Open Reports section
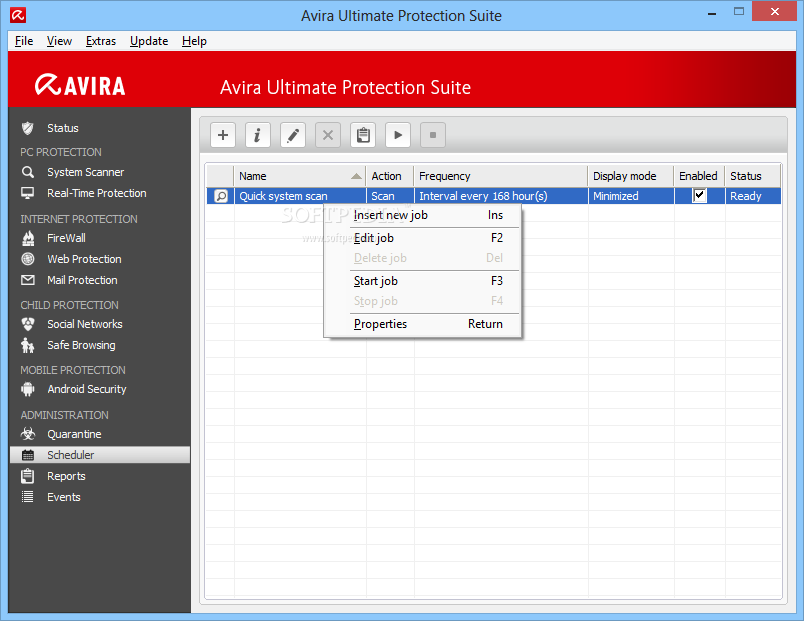This screenshot has height=621, width=804. coord(66,476)
